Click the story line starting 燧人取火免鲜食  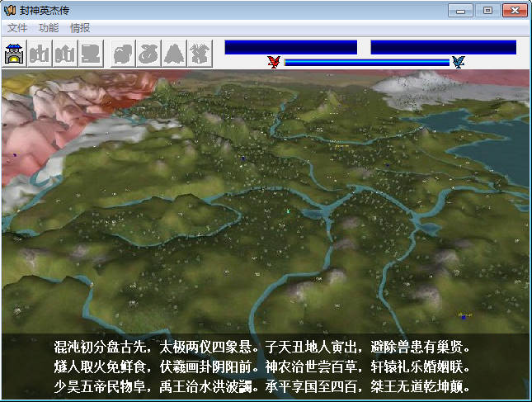pos(261,367)
